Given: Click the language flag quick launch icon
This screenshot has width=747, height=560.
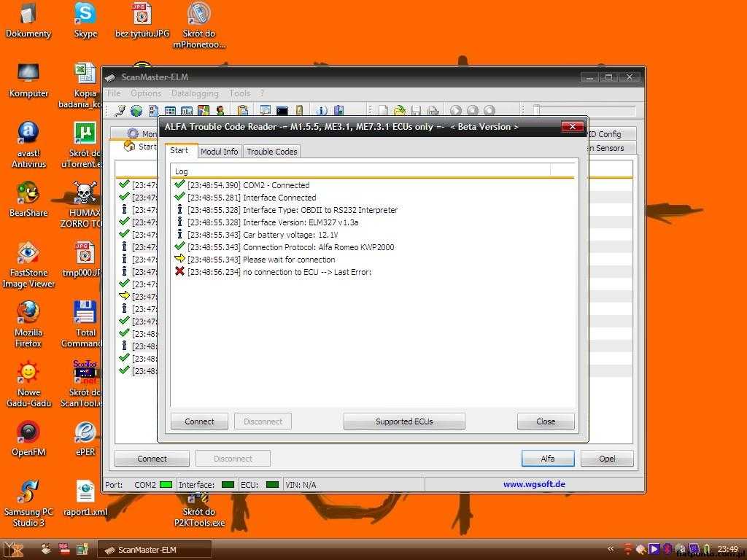Looking at the screenshot, I should coord(64,549).
